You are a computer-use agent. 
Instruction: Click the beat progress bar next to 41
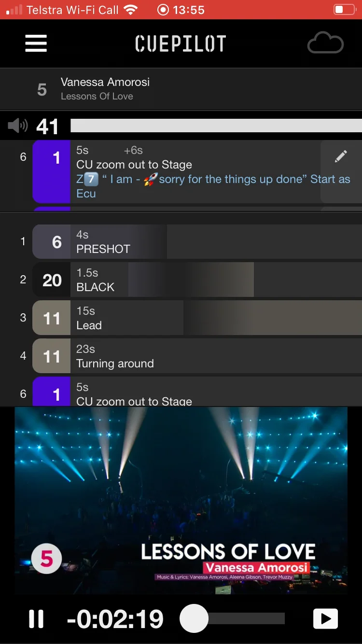(216, 126)
